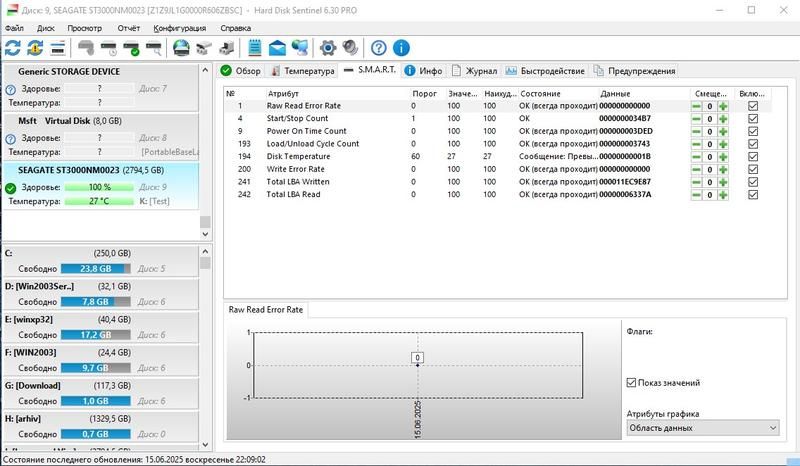Click the globe with monitor network icon
800x466 pixels.
coord(299,48)
